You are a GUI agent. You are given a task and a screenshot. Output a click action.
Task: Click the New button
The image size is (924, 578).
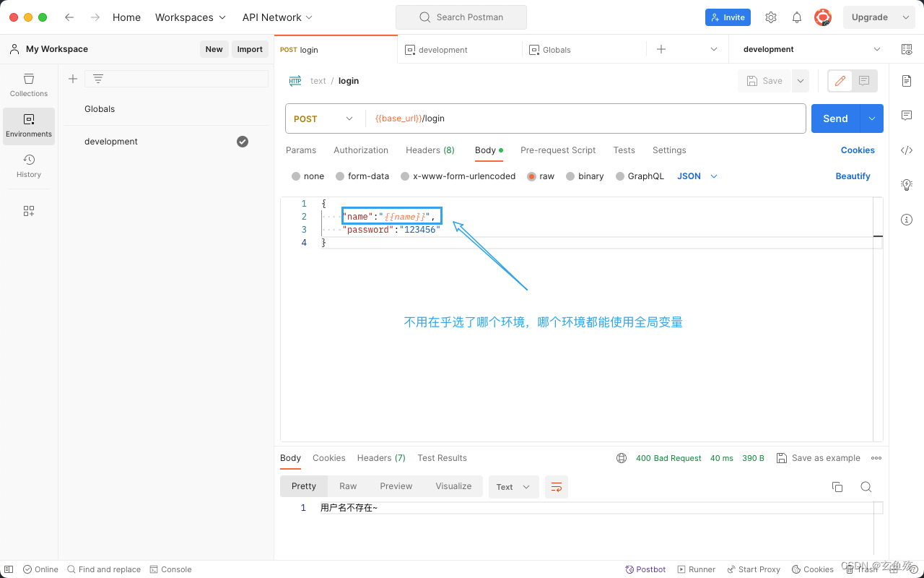tap(214, 49)
